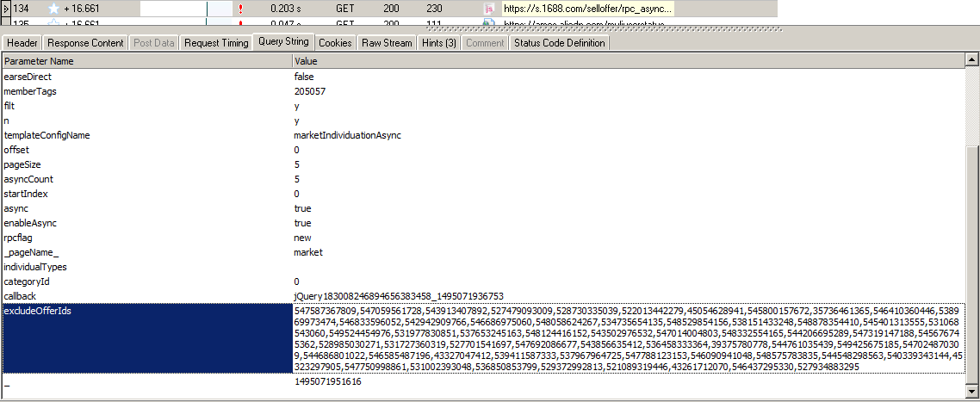The image size is (980, 402).
Task: Open the Status Code Definition tab
Action: coord(559,42)
